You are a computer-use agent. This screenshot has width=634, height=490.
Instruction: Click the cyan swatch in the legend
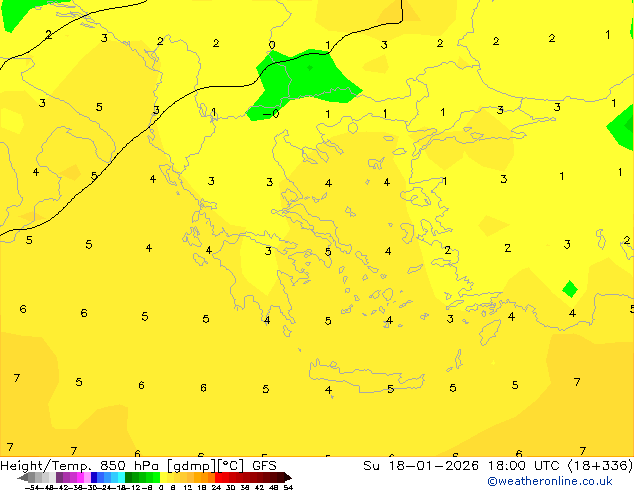(x=121, y=477)
